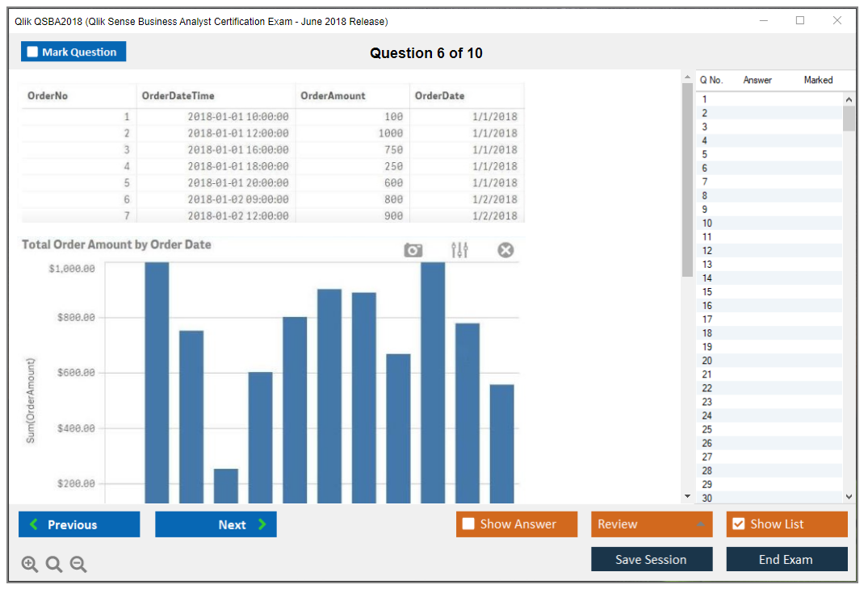Close the chart with the X icon
This screenshot has height=593, width=868.
tap(505, 250)
